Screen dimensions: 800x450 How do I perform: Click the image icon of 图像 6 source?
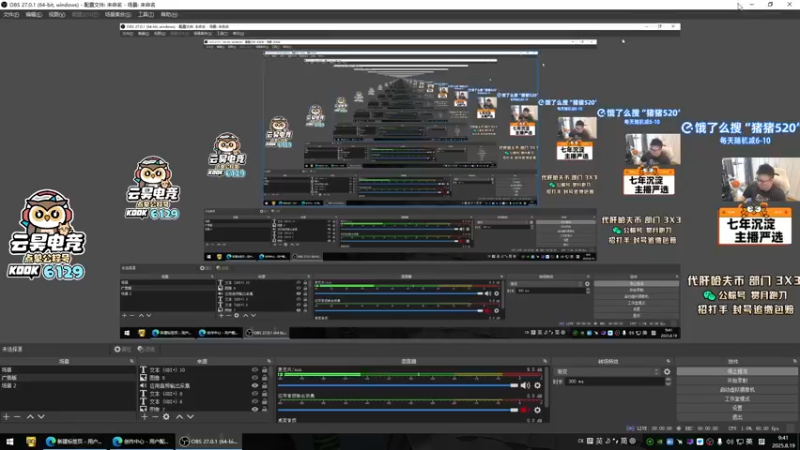143,378
